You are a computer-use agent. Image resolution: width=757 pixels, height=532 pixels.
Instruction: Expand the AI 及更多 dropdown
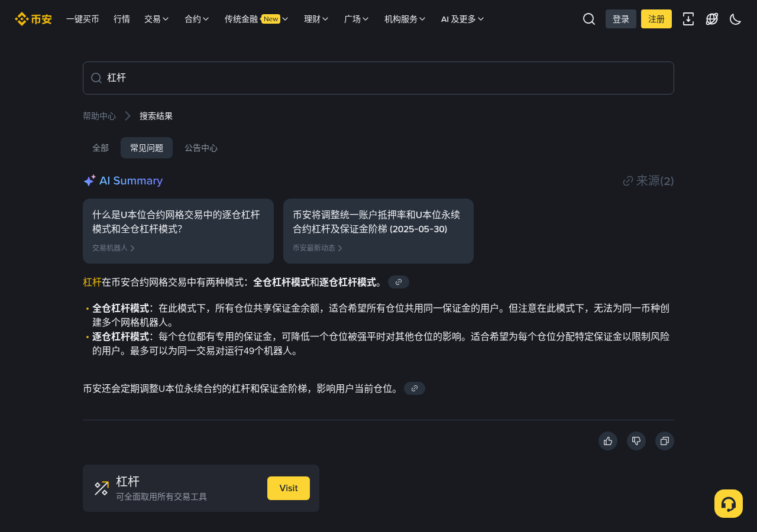tap(462, 19)
